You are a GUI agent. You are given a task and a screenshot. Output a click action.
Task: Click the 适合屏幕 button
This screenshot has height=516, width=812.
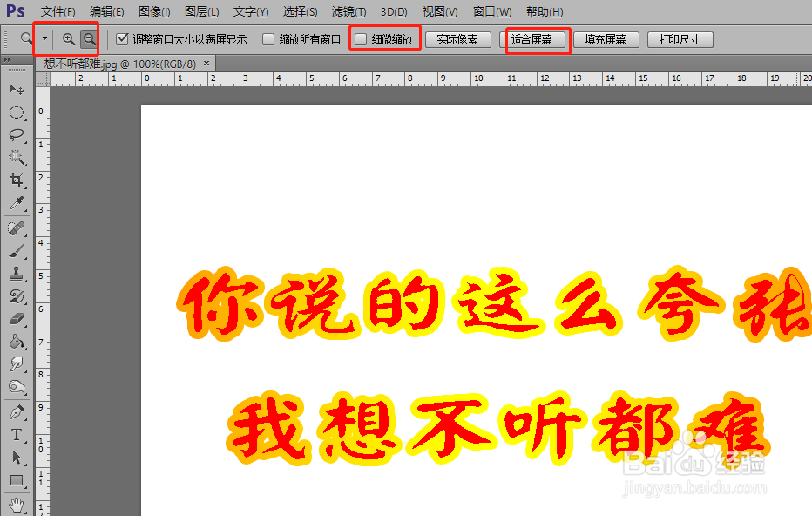point(537,38)
